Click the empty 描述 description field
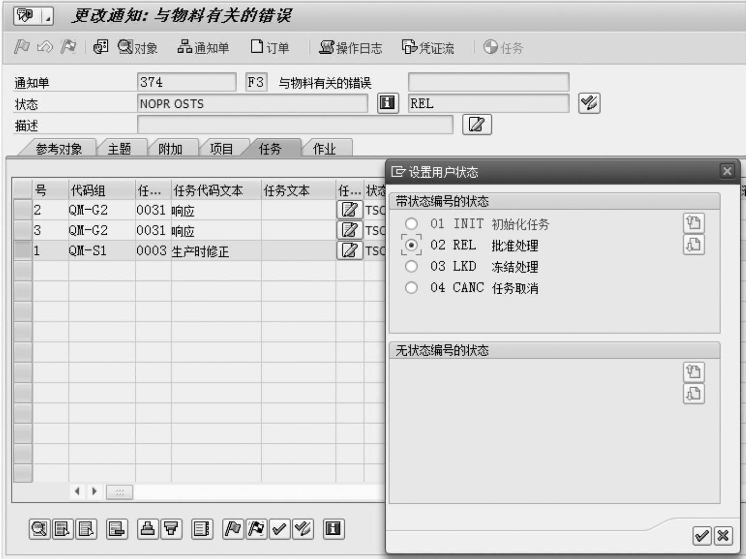Viewport: 747px width, 560px height. [x=295, y=125]
